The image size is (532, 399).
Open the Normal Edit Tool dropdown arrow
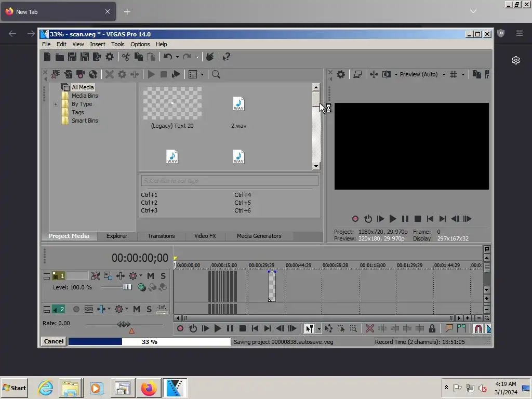click(x=319, y=329)
